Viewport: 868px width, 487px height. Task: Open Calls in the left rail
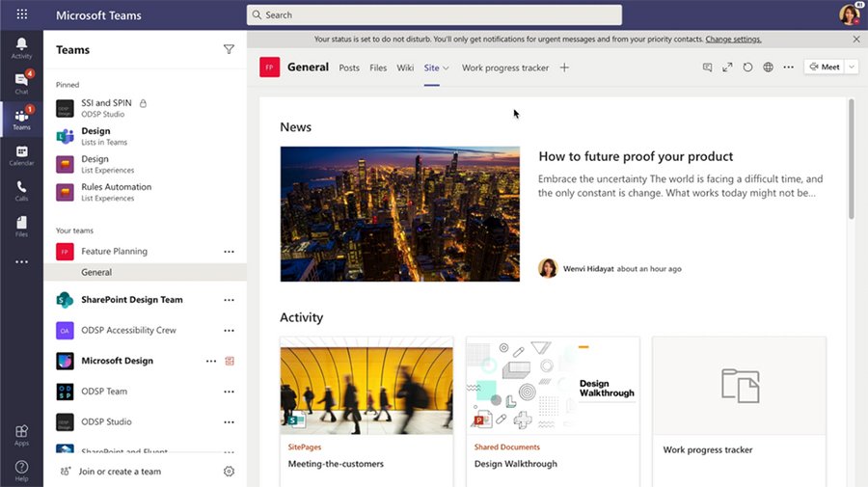tap(21, 190)
